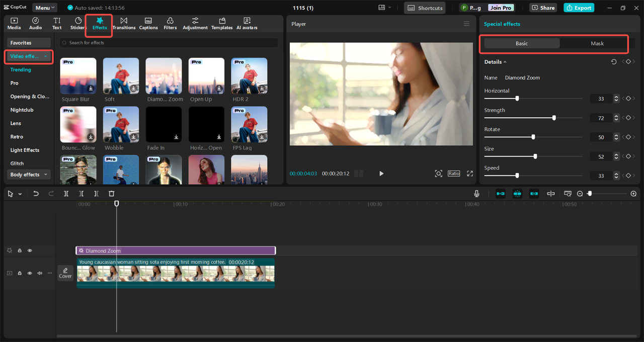Open the Text panel

click(57, 23)
